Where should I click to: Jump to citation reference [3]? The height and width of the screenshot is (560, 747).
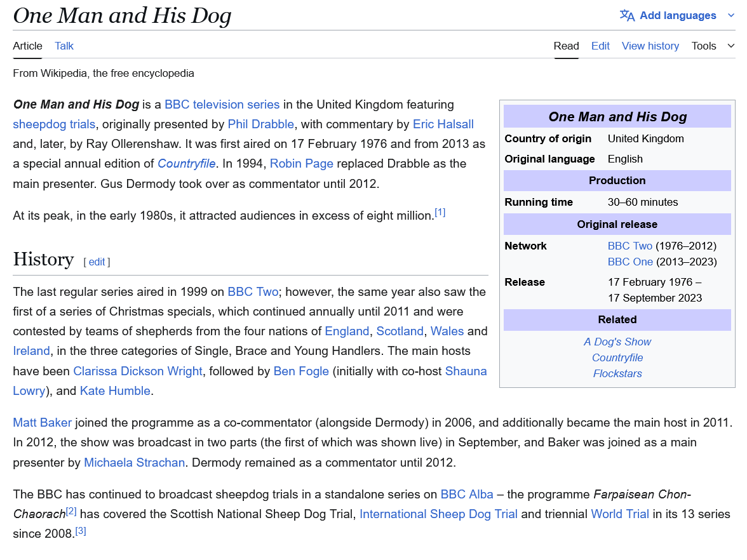pos(81,531)
